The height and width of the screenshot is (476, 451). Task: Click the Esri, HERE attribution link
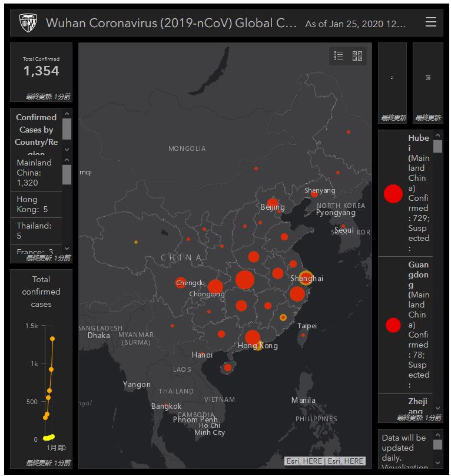325,461
